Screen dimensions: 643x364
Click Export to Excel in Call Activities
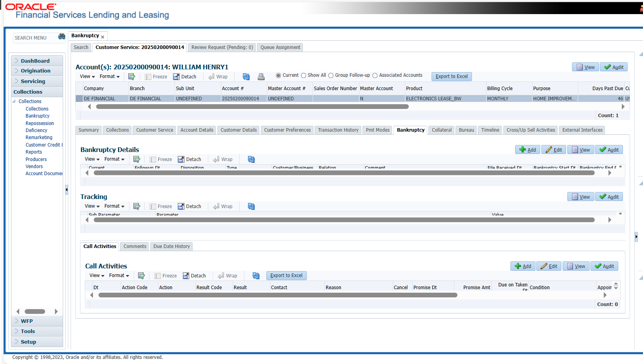click(286, 275)
